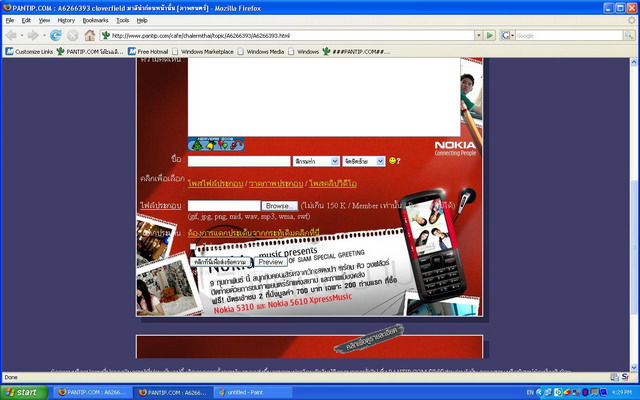Switch to second PANTIP.COM taskbar window
Viewport: 640px width, 400px height.
pyautogui.click(x=173, y=392)
